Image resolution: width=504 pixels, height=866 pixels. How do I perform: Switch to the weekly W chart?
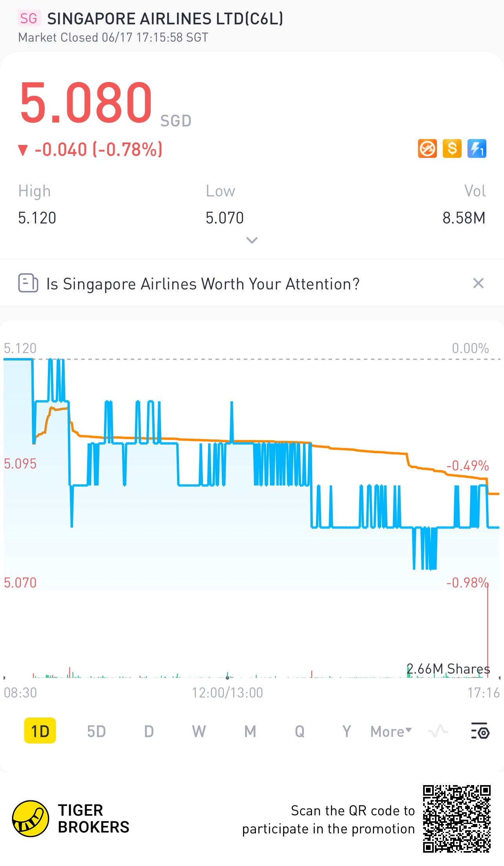pyautogui.click(x=199, y=731)
